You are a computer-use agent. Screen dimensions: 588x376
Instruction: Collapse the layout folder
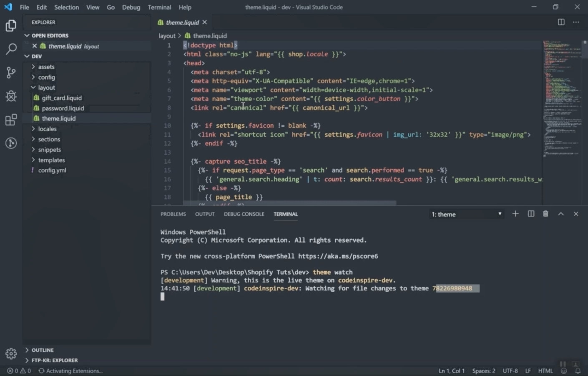[33, 88]
